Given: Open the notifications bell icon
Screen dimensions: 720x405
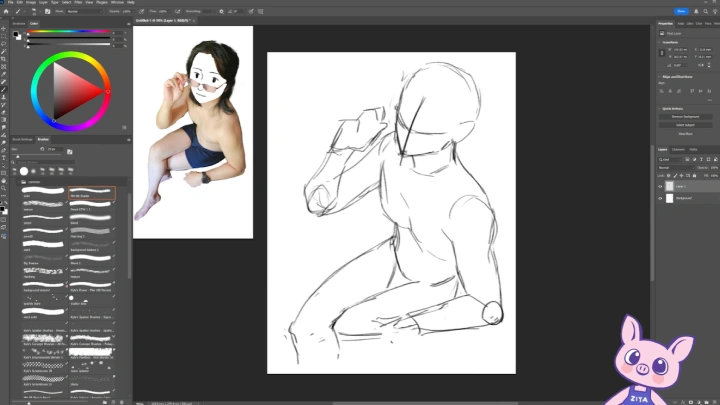Looking at the screenshot, I should (696, 11).
